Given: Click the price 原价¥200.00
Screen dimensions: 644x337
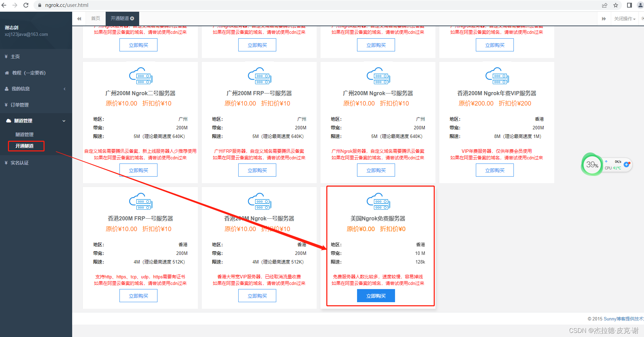Looking at the screenshot, I should (x=476, y=103).
